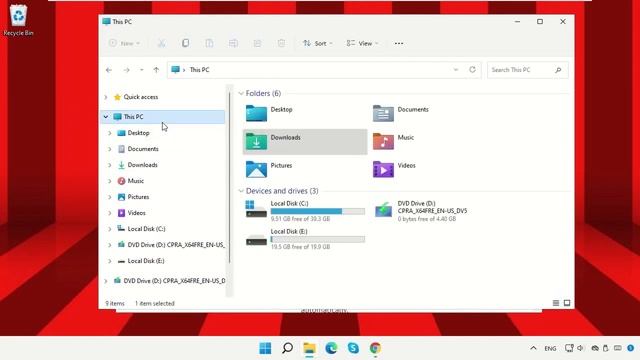Open the New item dropdown

[124, 43]
